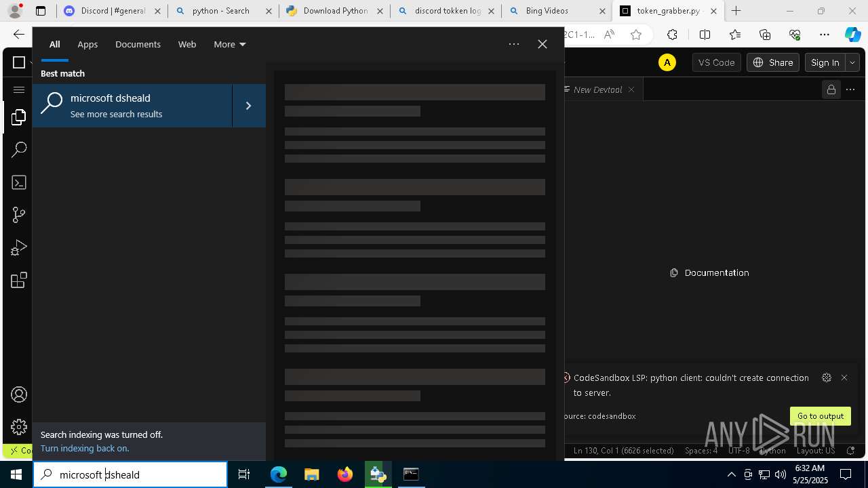Click Edge back navigation arrow
868x488 pixels.
18,35
